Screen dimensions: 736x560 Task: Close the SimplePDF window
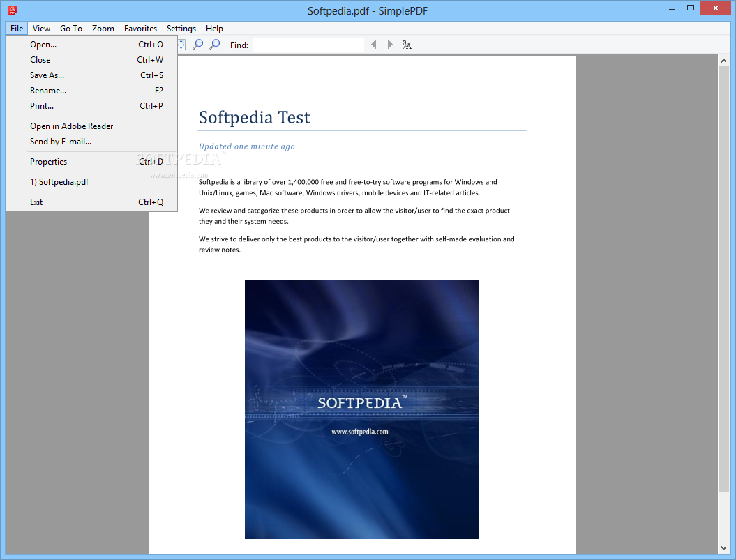(x=715, y=8)
